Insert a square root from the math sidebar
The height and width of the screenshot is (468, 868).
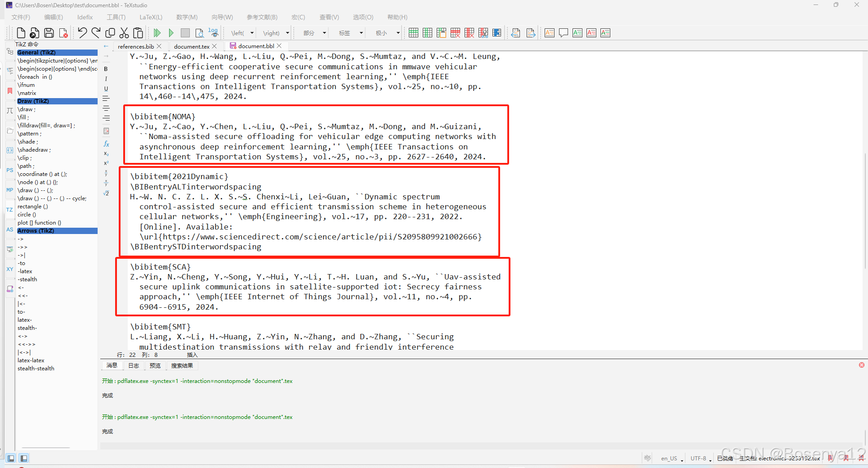[x=106, y=193]
